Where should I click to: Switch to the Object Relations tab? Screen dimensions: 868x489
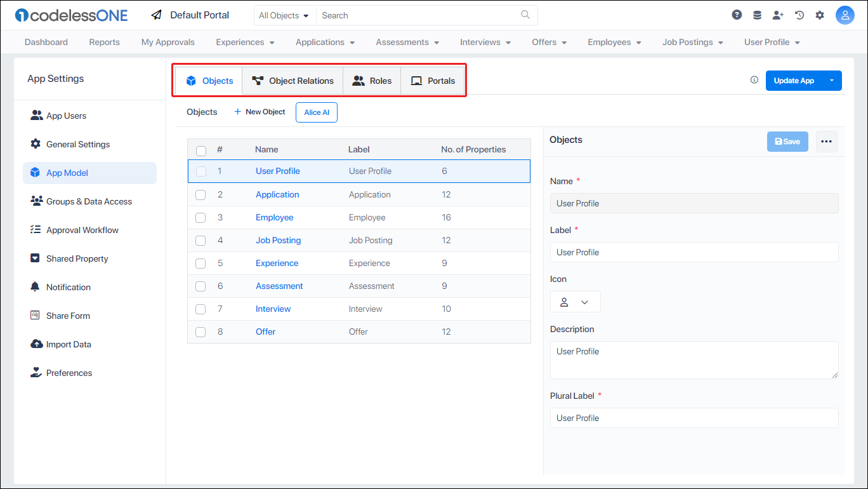[x=293, y=80]
